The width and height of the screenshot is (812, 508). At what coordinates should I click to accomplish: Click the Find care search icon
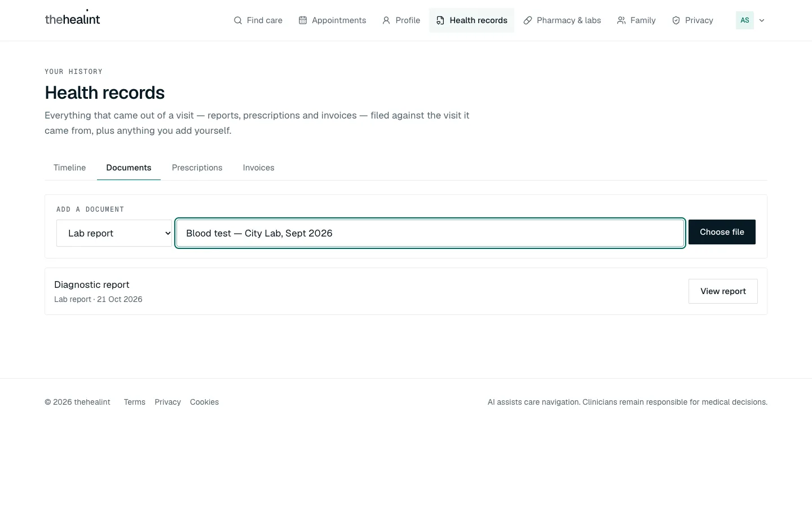point(238,20)
